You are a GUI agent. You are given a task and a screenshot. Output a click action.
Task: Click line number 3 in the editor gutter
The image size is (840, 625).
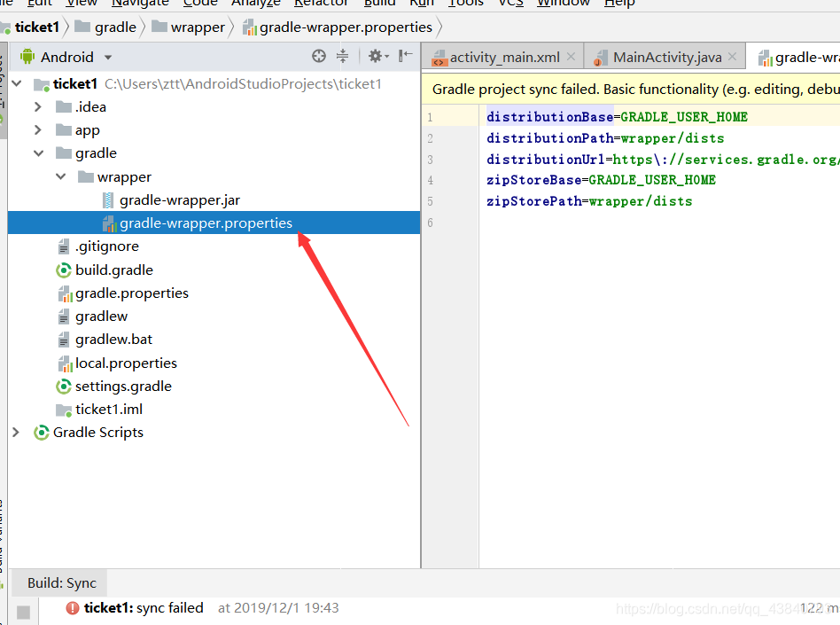tap(430, 159)
